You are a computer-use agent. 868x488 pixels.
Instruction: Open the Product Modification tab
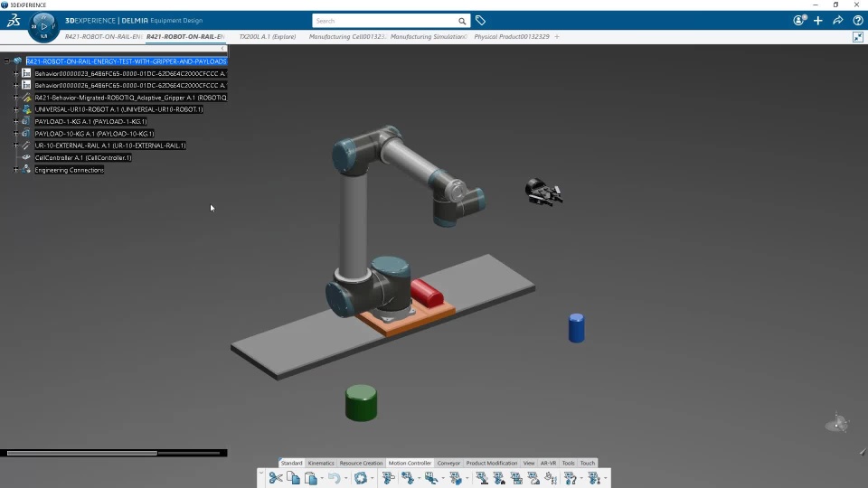[x=492, y=463]
